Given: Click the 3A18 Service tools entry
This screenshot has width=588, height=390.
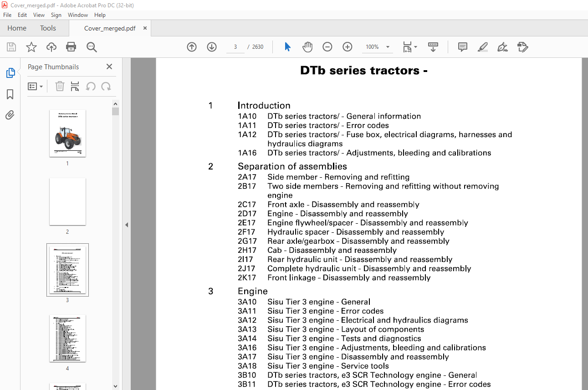Looking at the screenshot, I should pyautogui.click(x=313, y=366).
